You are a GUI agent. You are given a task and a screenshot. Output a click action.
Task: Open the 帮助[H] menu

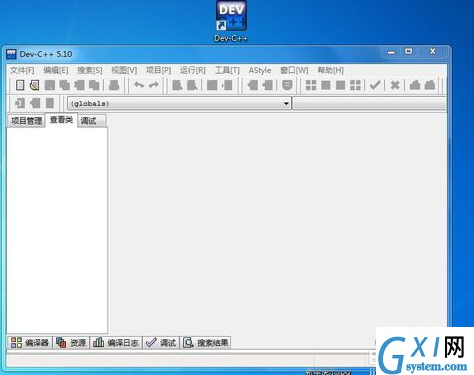(x=330, y=70)
